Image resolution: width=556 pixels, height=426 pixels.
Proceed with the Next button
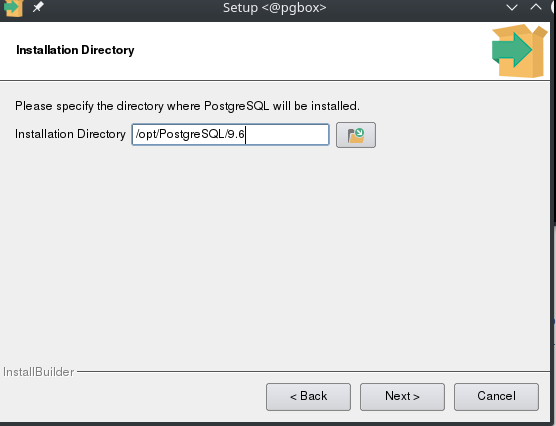tap(402, 397)
